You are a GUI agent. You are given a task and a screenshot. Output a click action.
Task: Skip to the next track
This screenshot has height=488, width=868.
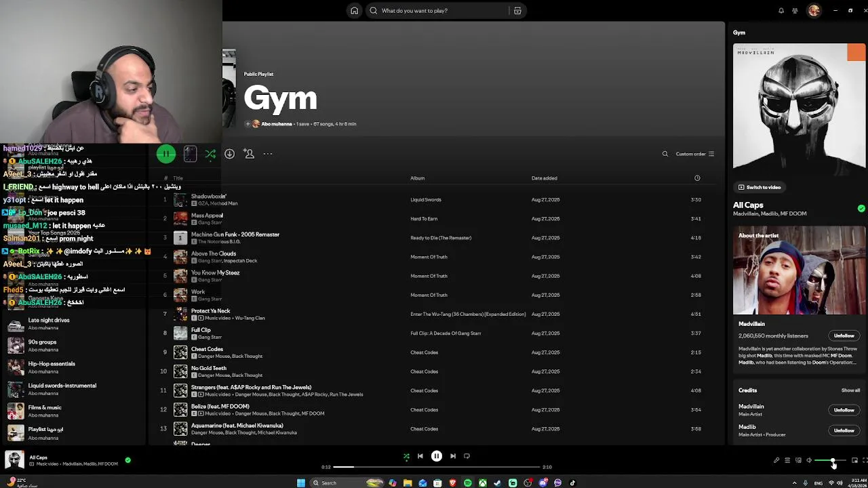click(x=453, y=456)
